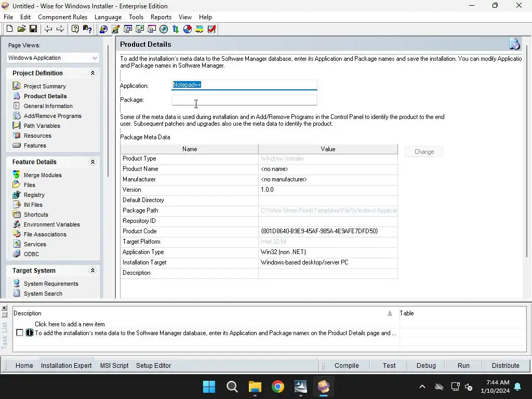Open the Registry page

34,195
